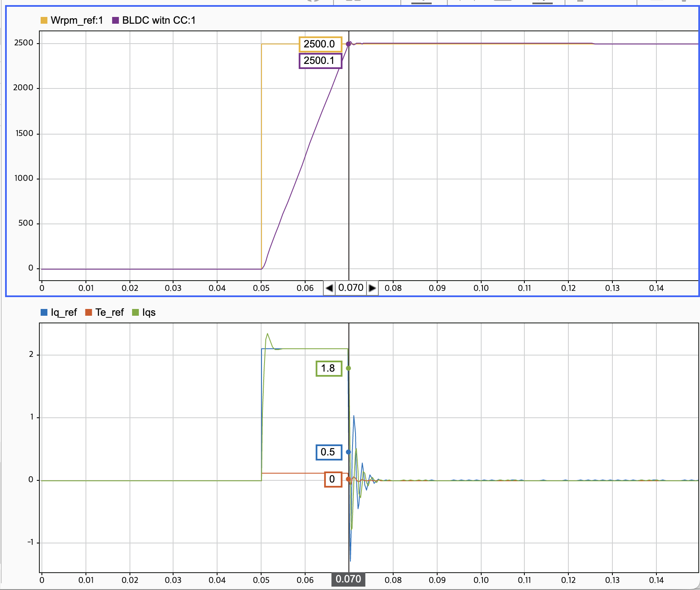Select the blue 0.5 data tip
This screenshot has width=700, height=590.
pos(329,452)
